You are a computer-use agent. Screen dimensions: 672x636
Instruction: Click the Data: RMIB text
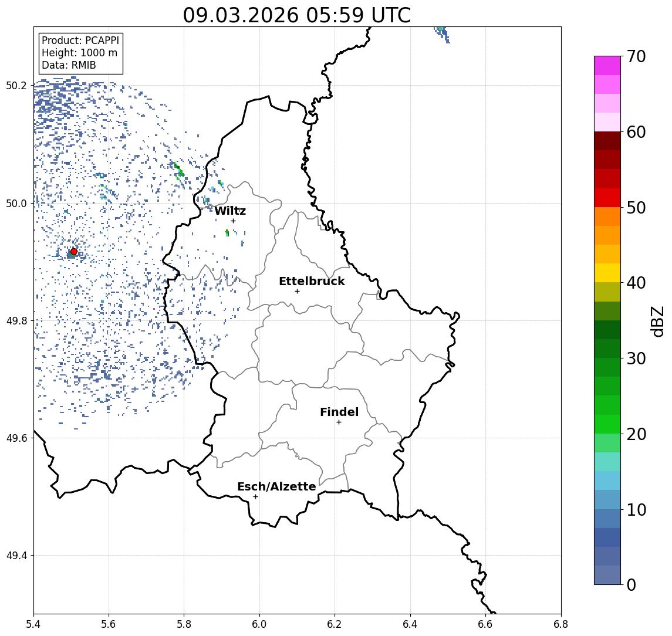pos(69,65)
